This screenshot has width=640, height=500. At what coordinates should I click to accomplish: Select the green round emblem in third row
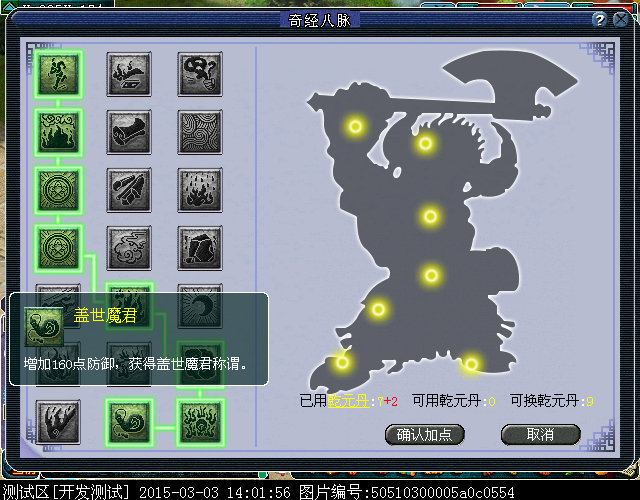pyautogui.click(x=58, y=190)
